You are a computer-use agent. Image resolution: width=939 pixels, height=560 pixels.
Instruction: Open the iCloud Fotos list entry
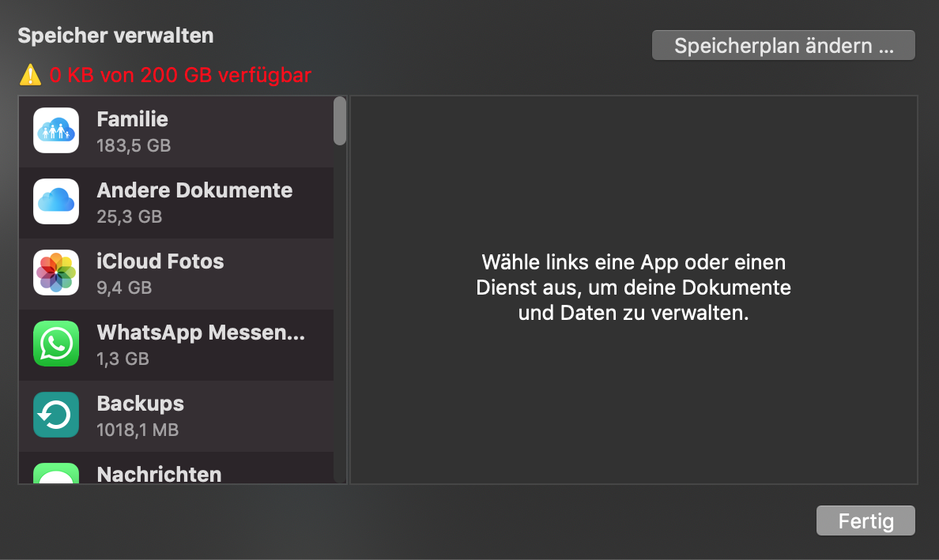tap(160, 261)
